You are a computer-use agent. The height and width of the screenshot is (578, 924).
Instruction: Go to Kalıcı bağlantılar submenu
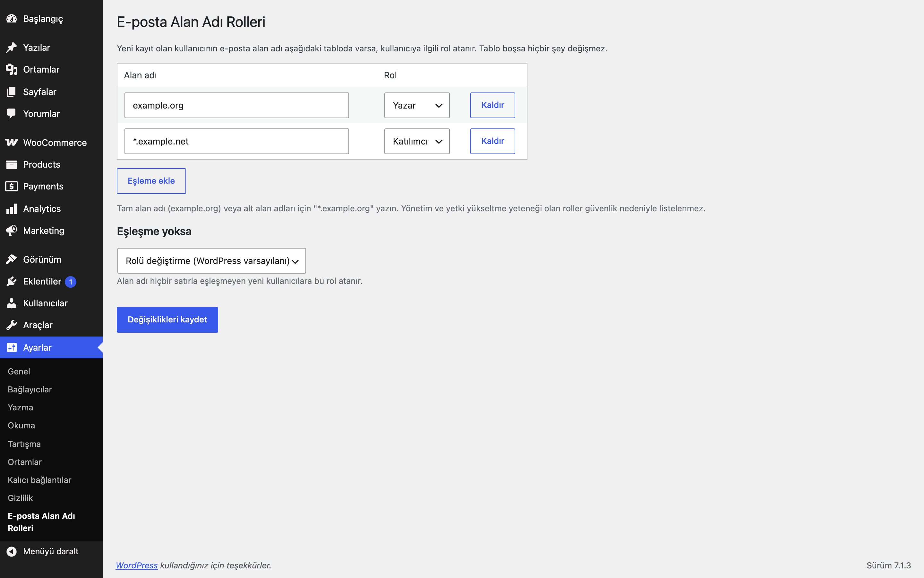point(39,480)
